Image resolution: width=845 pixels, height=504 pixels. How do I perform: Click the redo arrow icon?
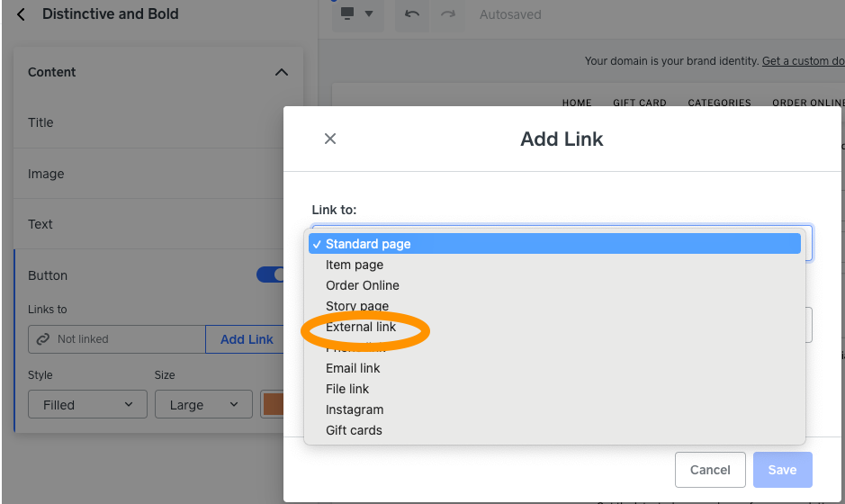pos(447,14)
